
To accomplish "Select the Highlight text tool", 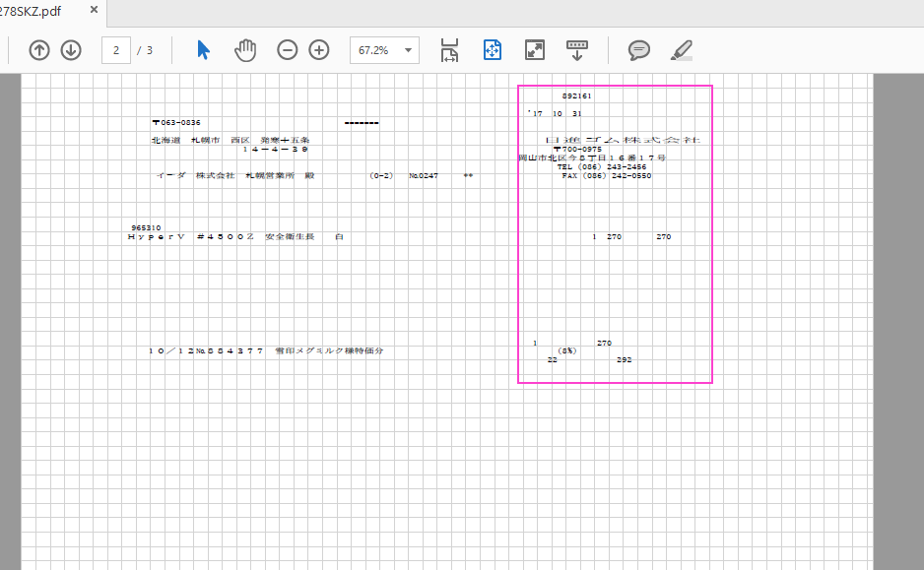I will click(681, 50).
